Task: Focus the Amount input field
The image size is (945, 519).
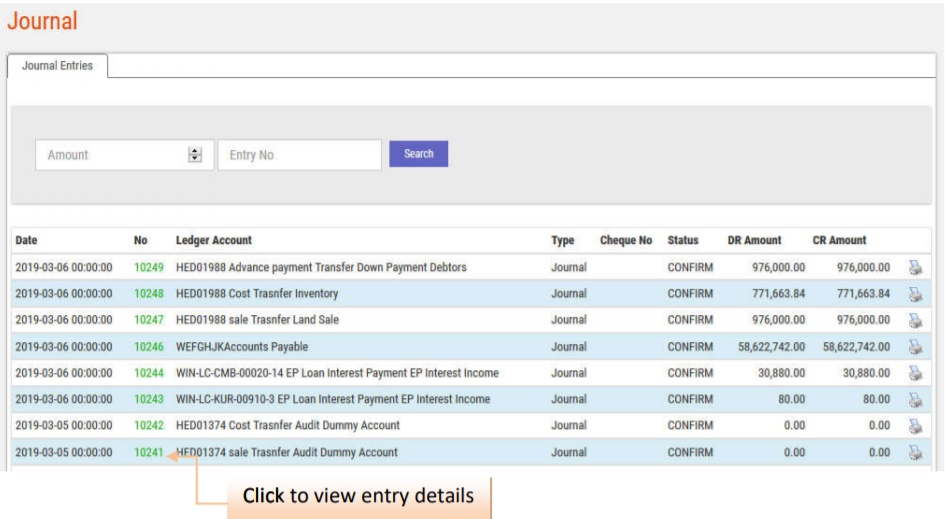Action: [110, 155]
